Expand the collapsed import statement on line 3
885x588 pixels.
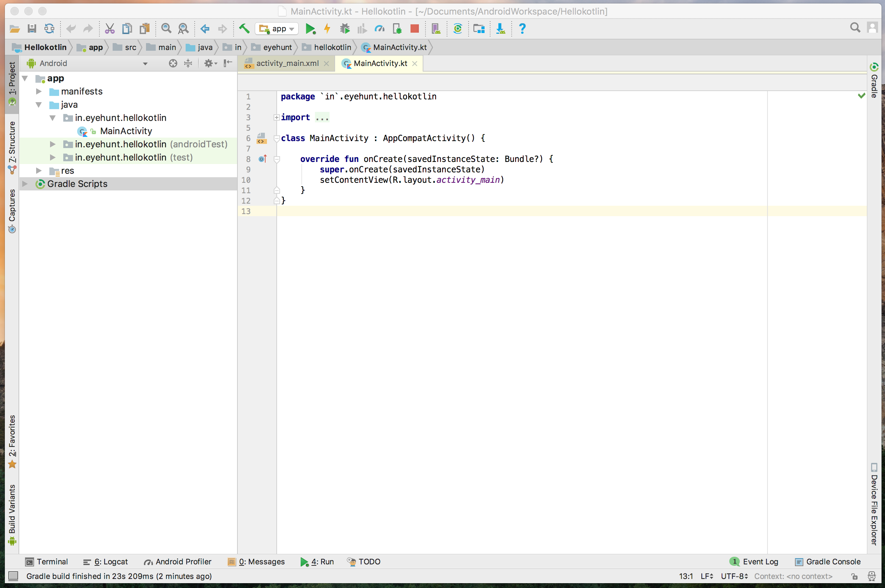tap(276, 117)
